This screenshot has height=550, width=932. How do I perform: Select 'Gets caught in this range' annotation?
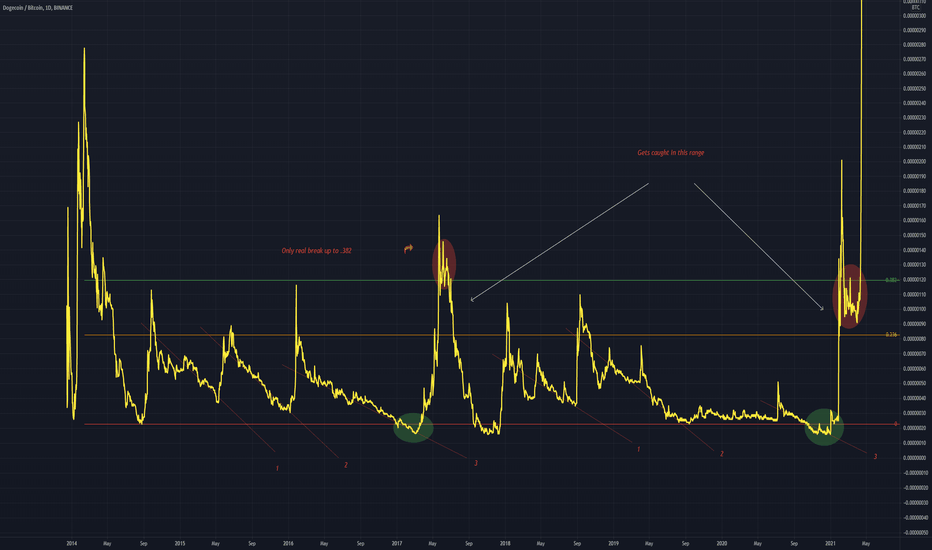pos(670,153)
